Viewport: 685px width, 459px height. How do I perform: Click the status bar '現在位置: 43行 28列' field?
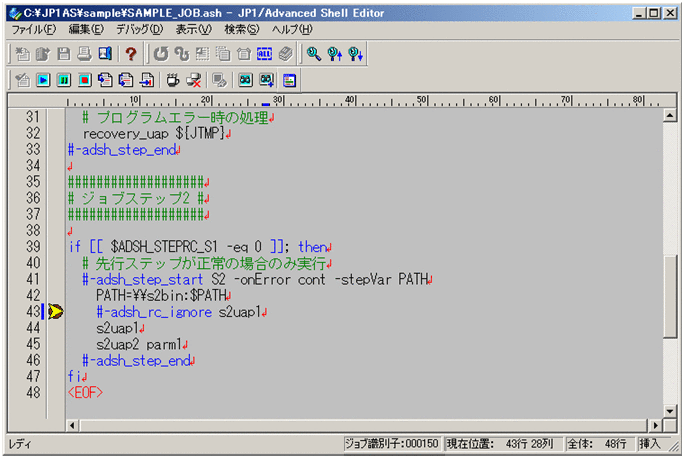tap(503, 444)
